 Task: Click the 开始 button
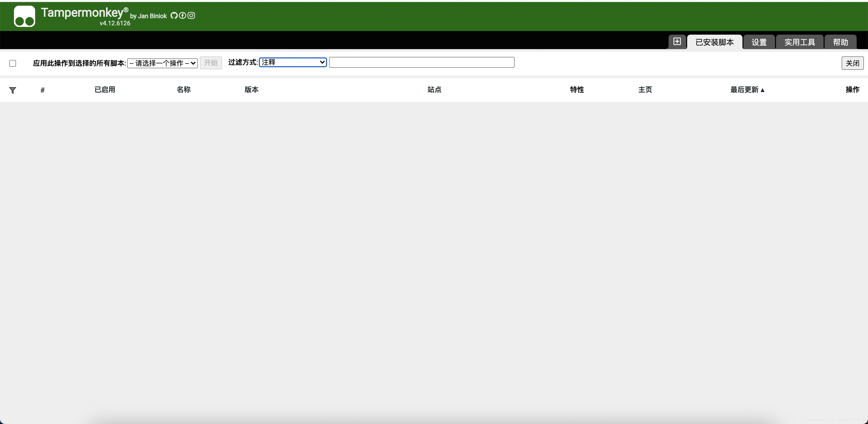tap(211, 63)
